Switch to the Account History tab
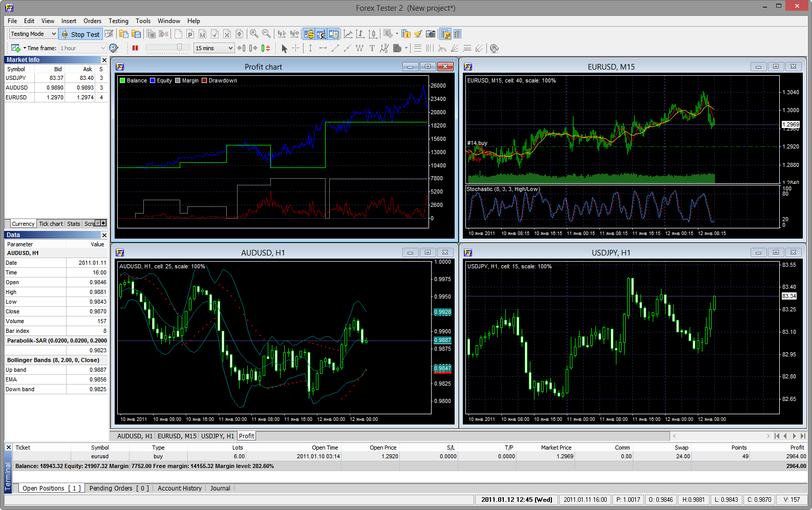The image size is (812, 510). (x=179, y=488)
